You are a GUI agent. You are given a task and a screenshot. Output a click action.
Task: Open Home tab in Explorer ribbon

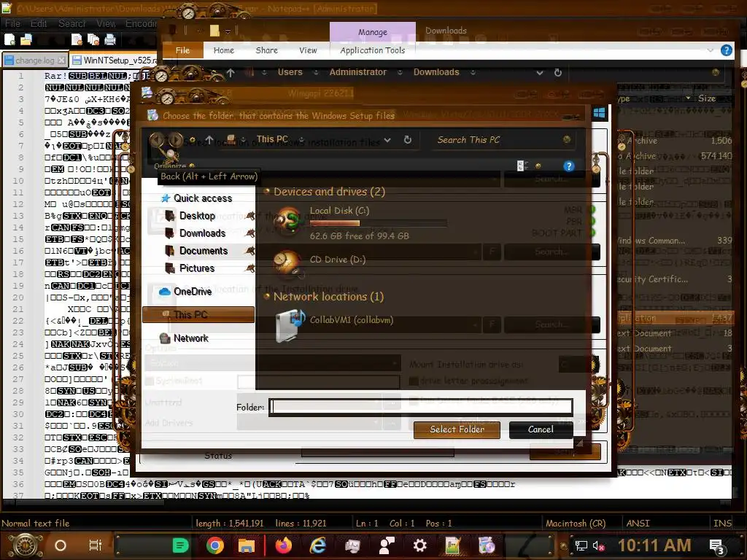pyautogui.click(x=223, y=50)
